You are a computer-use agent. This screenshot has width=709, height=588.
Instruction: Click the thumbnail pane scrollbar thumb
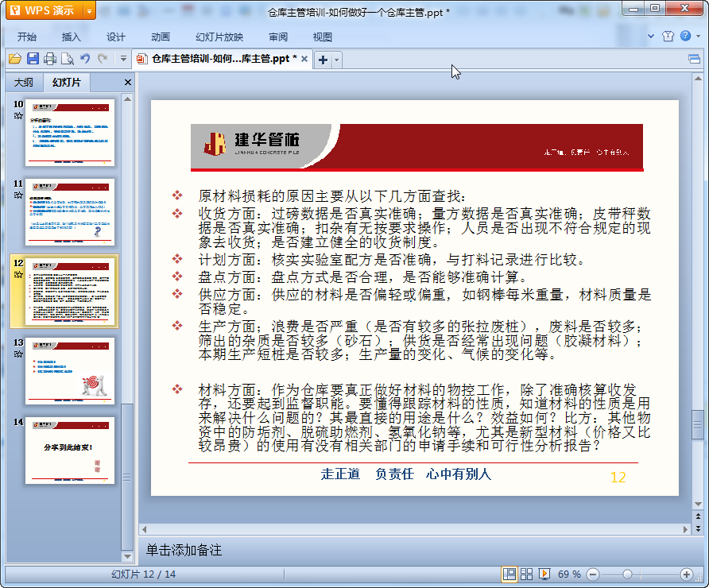[127, 477]
